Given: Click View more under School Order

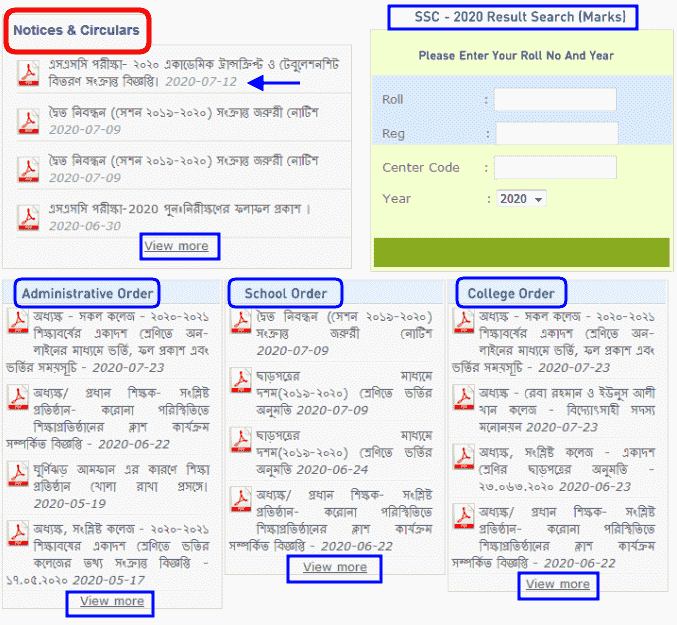Looking at the screenshot, I should tap(335, 567).
